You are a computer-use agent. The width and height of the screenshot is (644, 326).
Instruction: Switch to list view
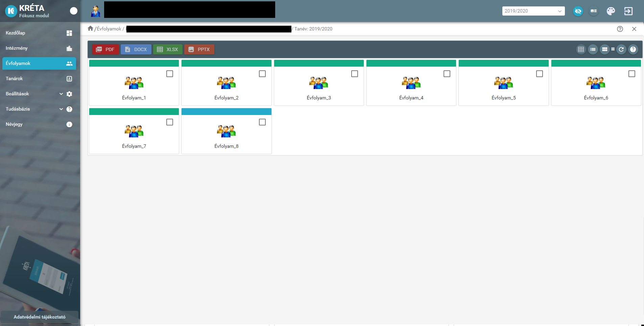593,49
